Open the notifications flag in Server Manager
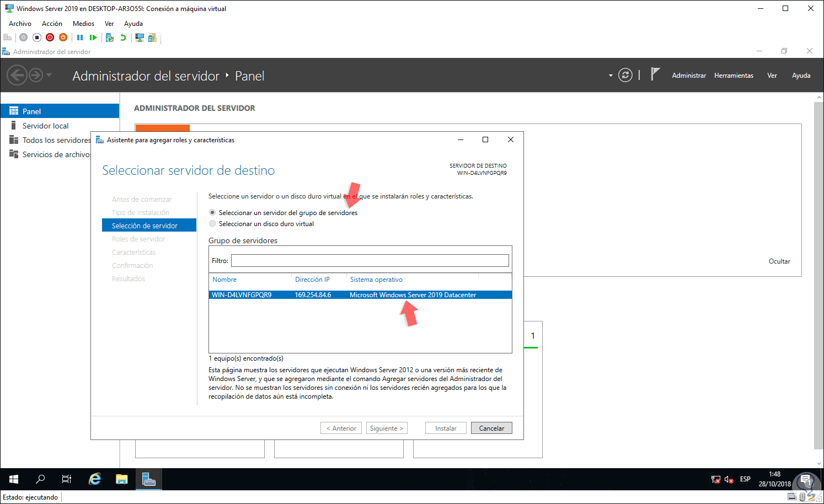Screen dimensions: 824x504 (655, 74)
